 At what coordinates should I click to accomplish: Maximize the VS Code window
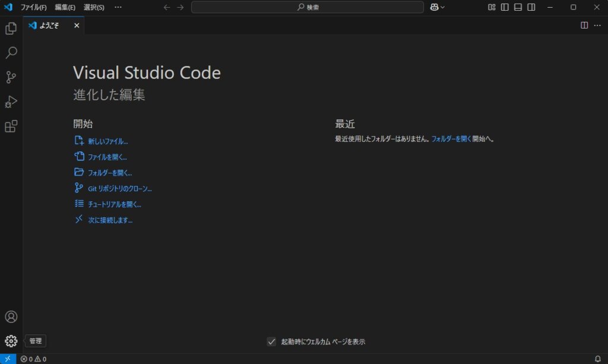pyautogui.click(x=573, y=7)
